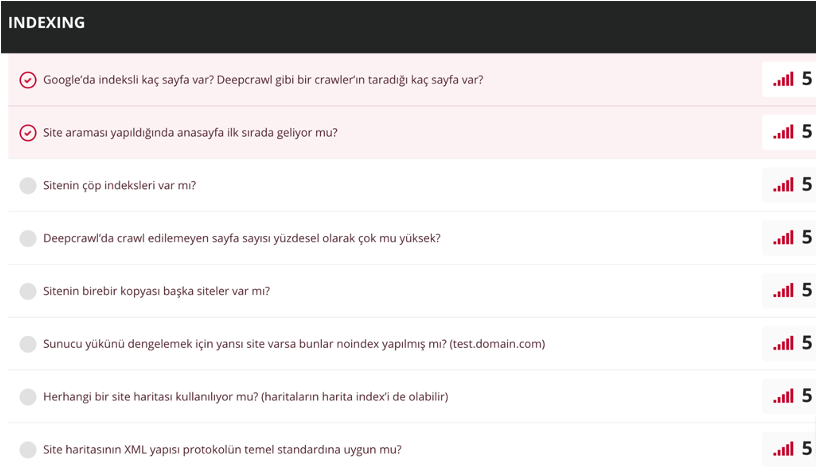Mark the Herhangi bir site haritası circle
Image resolution: width=816 pixels, height=468 pixels.
pos(28,397)
